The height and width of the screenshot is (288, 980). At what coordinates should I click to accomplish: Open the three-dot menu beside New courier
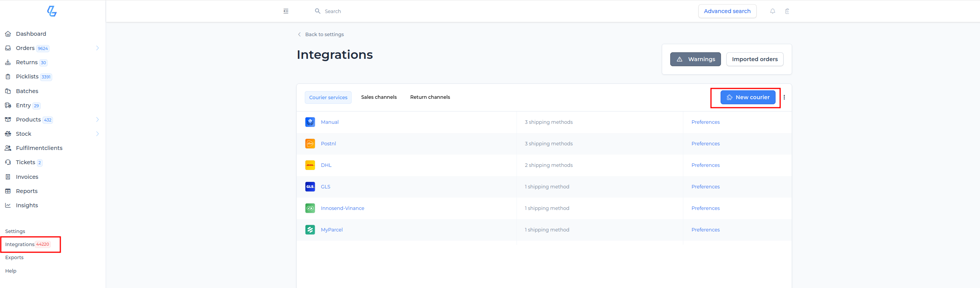click(784, 97)
